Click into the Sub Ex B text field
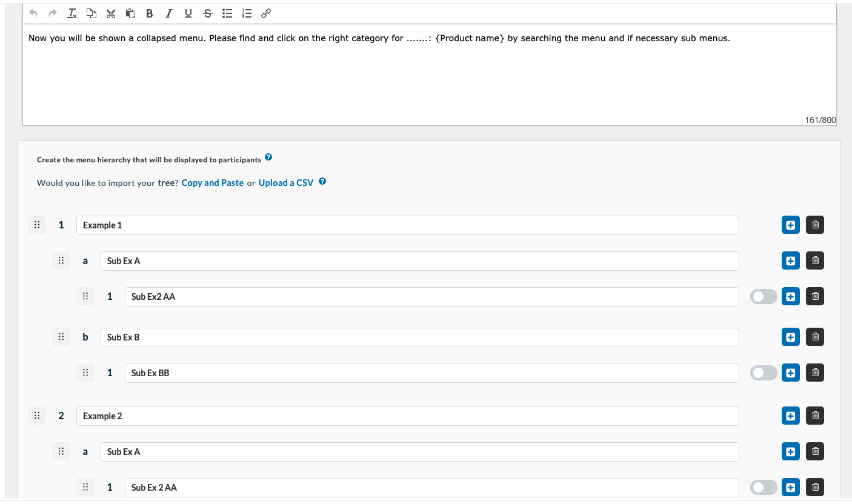 (x=419, y=337)
